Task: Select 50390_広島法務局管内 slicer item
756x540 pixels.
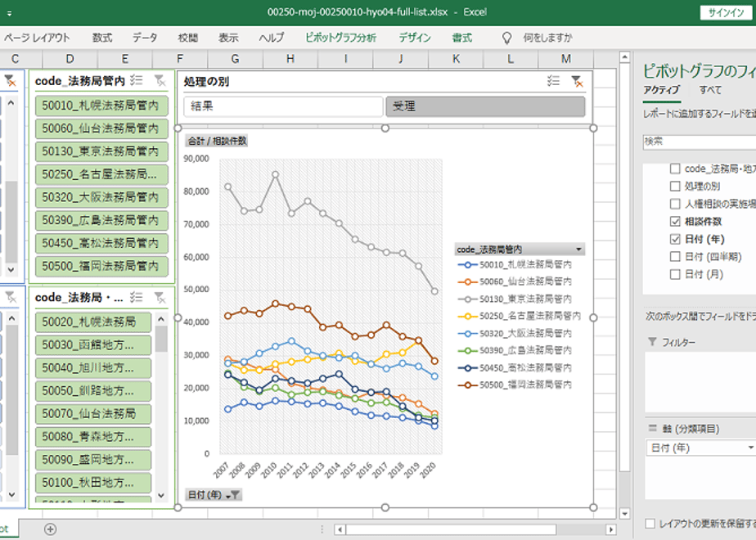Action: click(101, 220)
